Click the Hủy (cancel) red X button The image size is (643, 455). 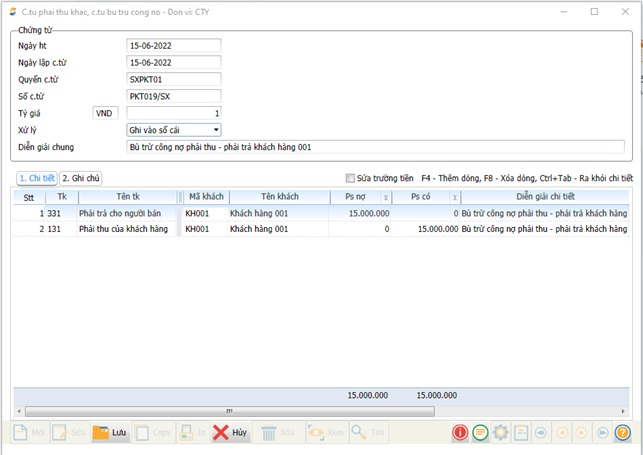tap(230, 433)
